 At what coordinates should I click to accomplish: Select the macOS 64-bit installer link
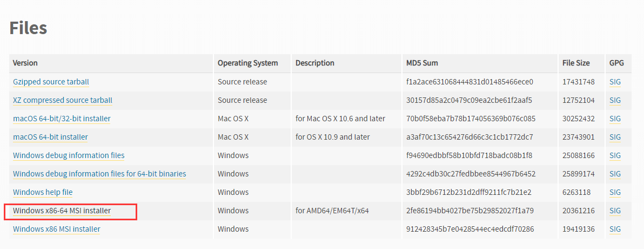coord(50,136)
